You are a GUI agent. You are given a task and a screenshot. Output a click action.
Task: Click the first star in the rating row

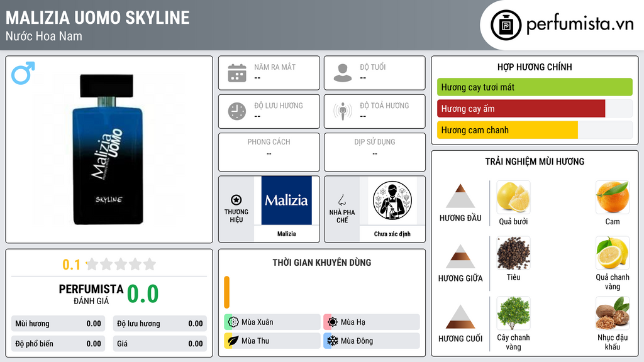point(92,264)
